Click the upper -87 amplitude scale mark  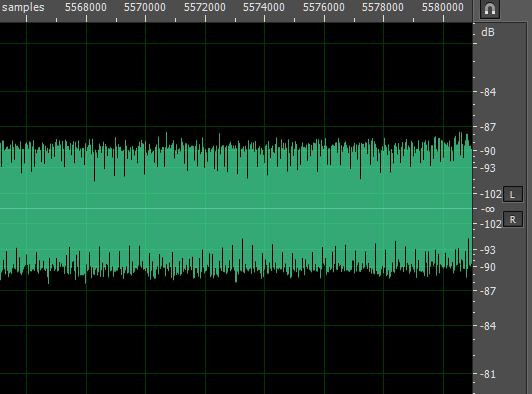488,127
